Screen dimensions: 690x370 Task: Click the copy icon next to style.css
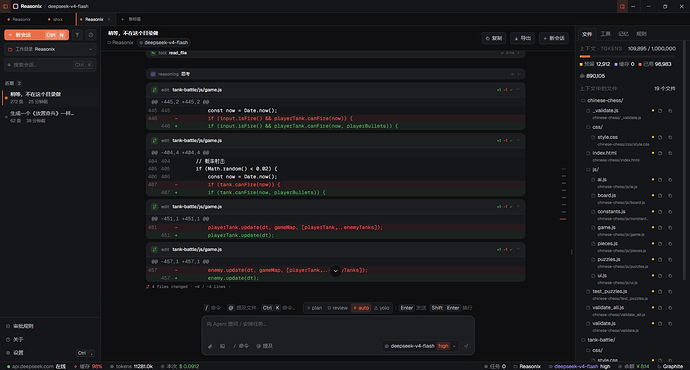point(660,137)
